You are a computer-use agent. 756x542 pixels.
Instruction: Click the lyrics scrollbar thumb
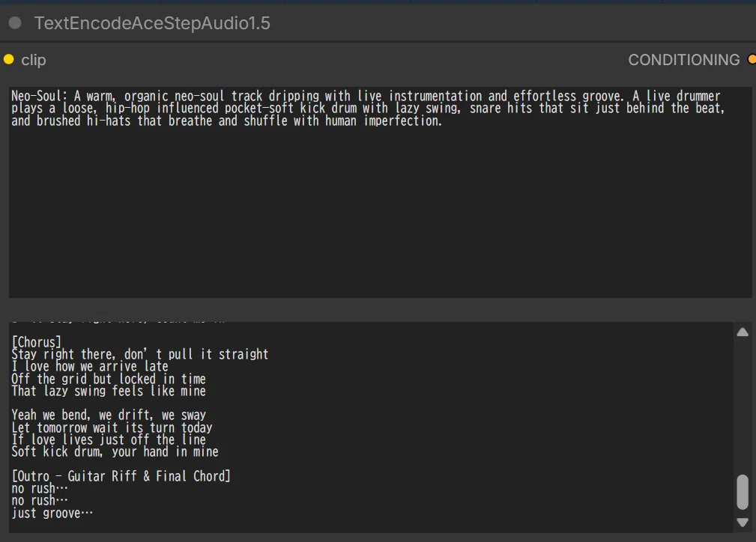743,492
